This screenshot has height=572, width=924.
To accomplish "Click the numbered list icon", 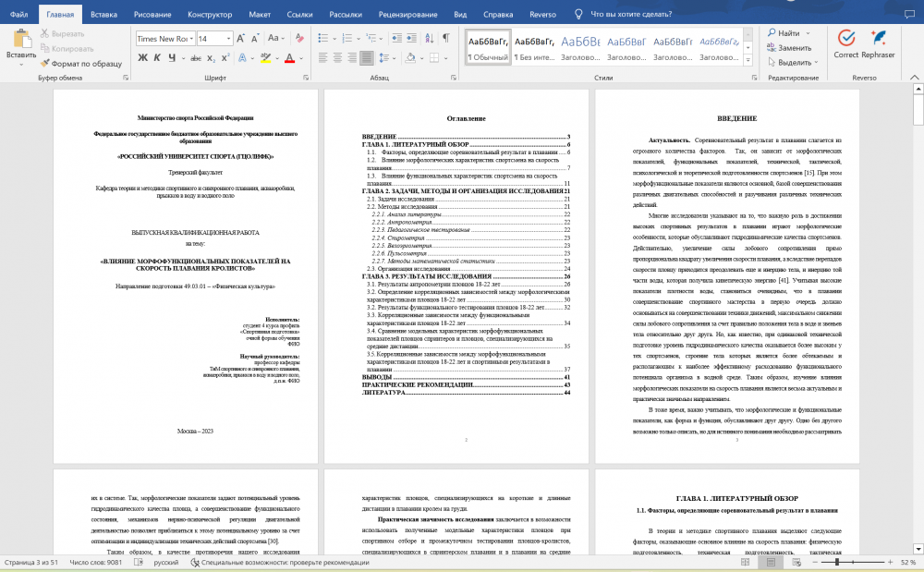I will [x=347, y=38].
